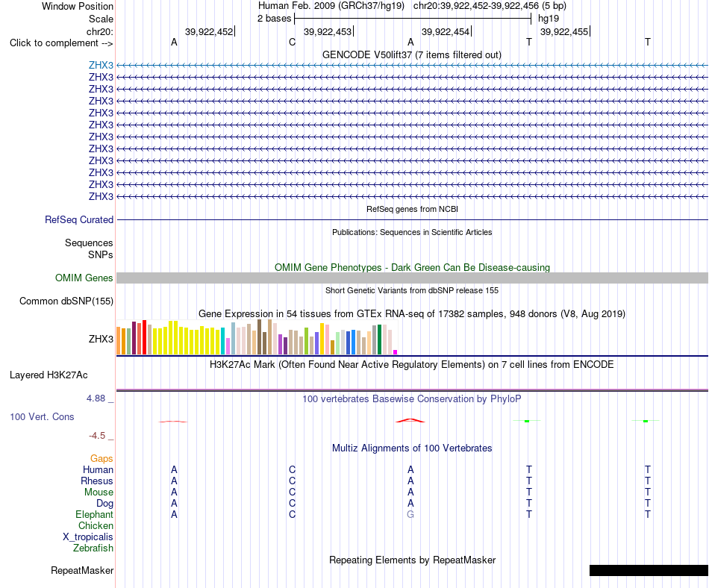Image resolution: width=709 pixels, height=588 pixels.
Task: Click the magenta last bar in GTEx chart
Action: 396,352
